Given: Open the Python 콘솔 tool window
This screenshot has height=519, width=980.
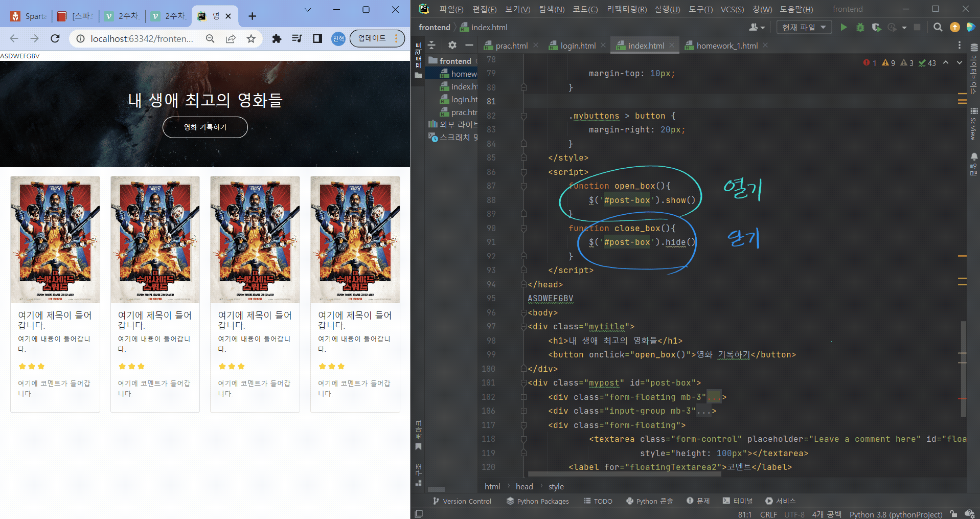Looking at the screenshot, I should [650, 501].
